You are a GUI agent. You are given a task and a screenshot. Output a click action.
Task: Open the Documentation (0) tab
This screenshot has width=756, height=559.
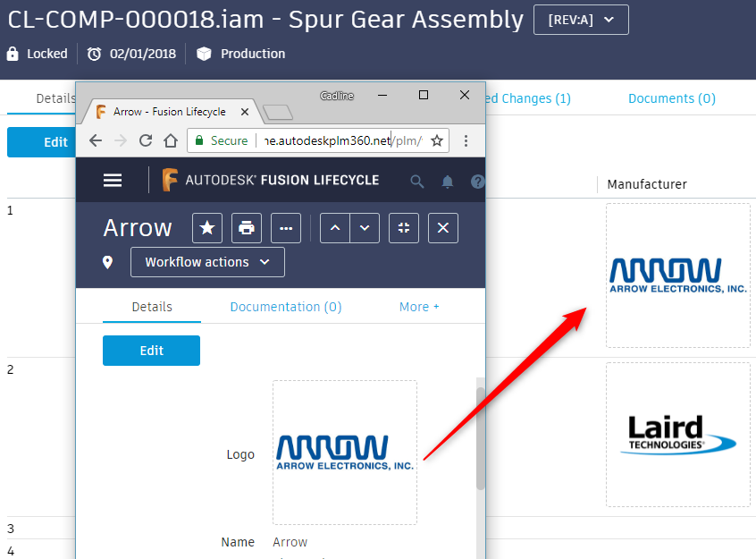pyautogui.click(x=286, y=307)
